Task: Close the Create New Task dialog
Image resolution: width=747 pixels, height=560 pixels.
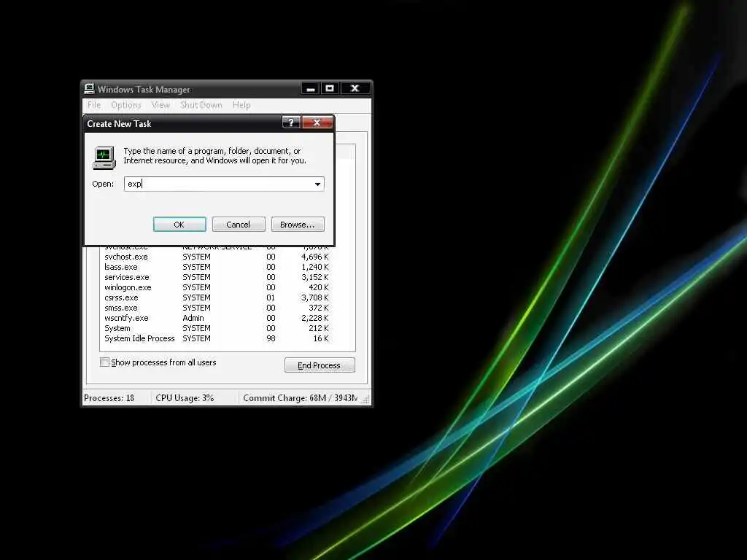Action: tap(317, 122)
